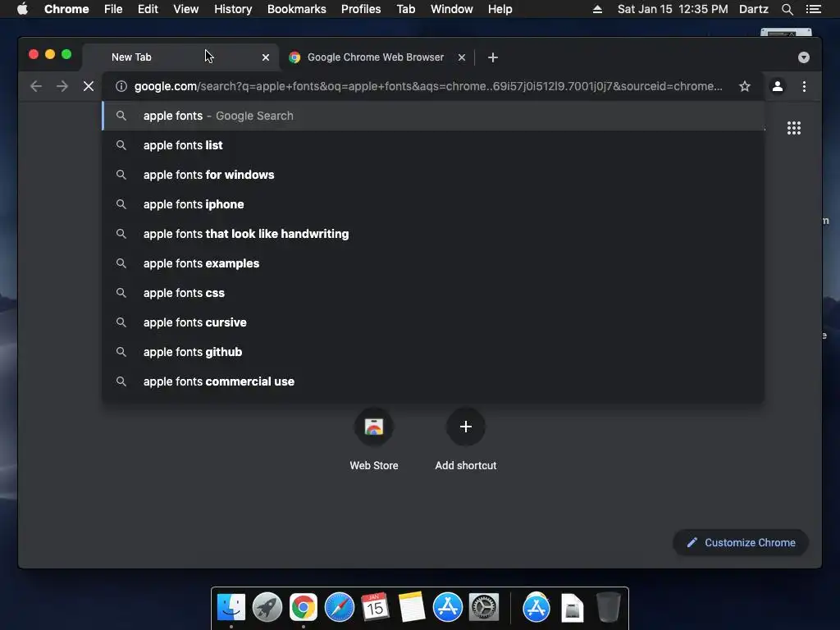Open the Tab menu
Image resolution: width=840 pixels, height=630 pixels.
point(406,9)
